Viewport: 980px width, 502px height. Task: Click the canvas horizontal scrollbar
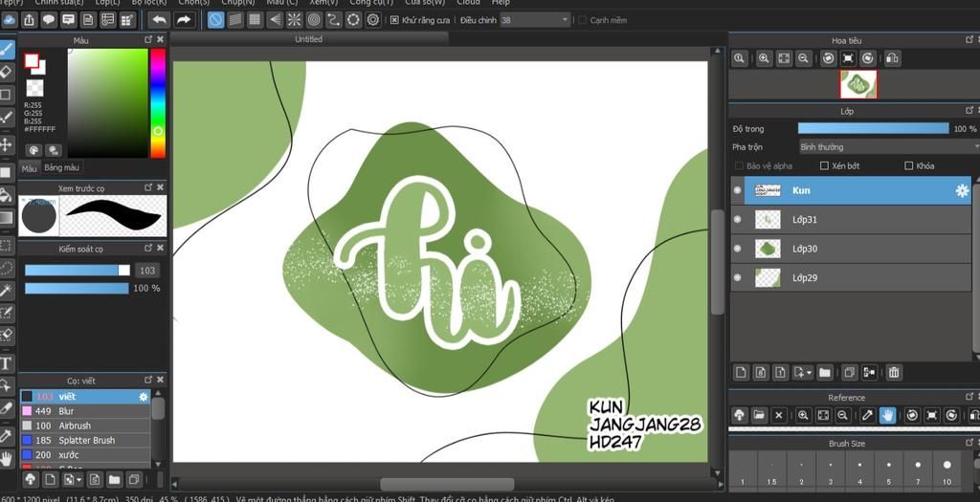(x=447, y=485)
